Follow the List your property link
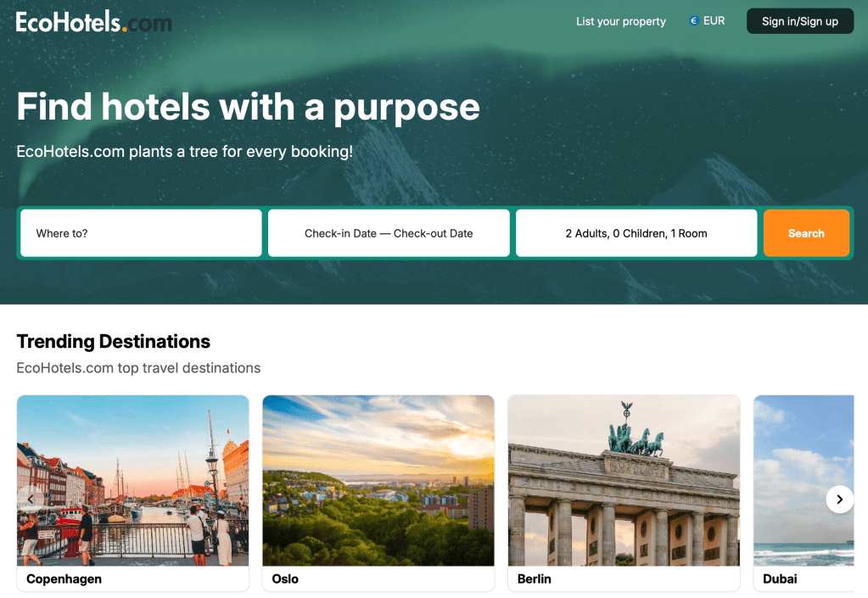Screen dimensions: 868x598 [621, 21]
